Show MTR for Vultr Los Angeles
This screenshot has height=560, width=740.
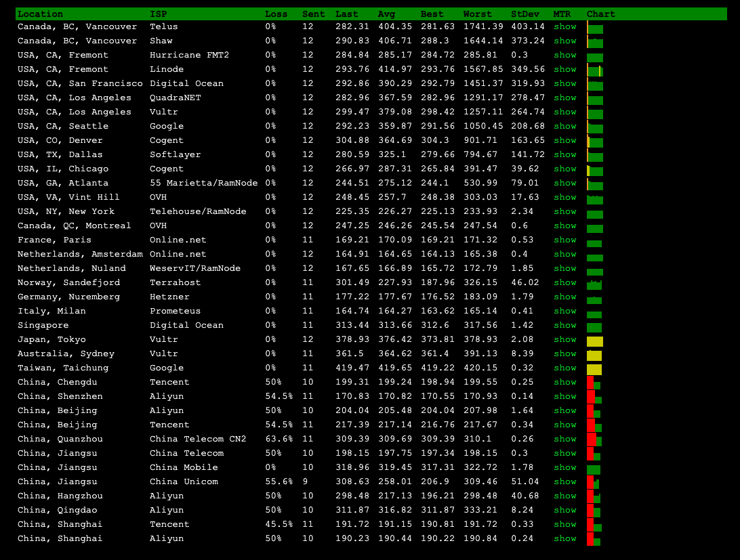[x=565, y=112]
